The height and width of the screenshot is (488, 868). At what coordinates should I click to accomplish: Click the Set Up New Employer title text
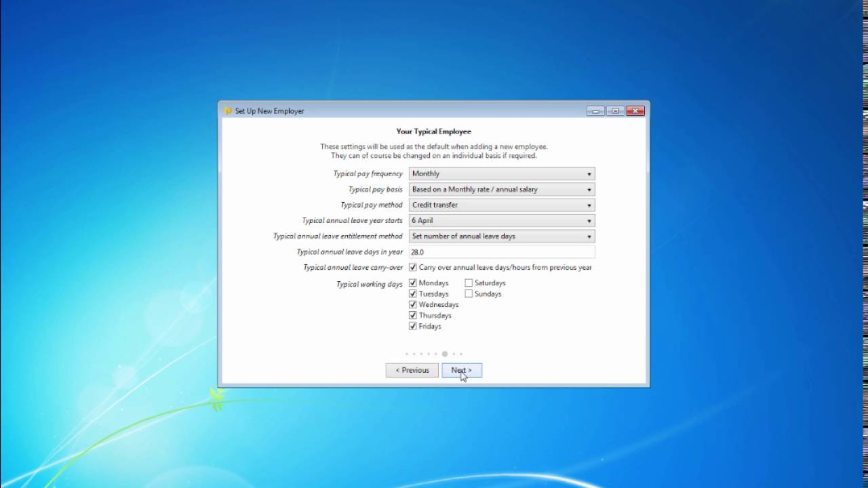tap(270, 111)
